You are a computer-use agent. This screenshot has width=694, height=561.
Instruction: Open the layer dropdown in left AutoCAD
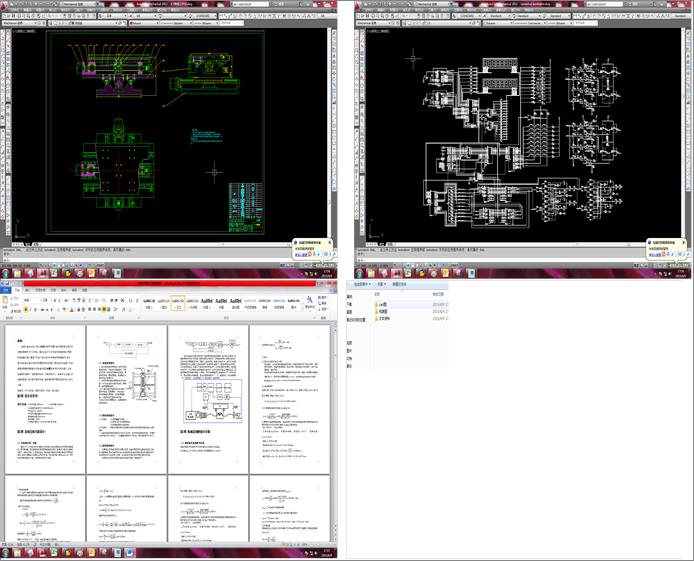point(93,23)
